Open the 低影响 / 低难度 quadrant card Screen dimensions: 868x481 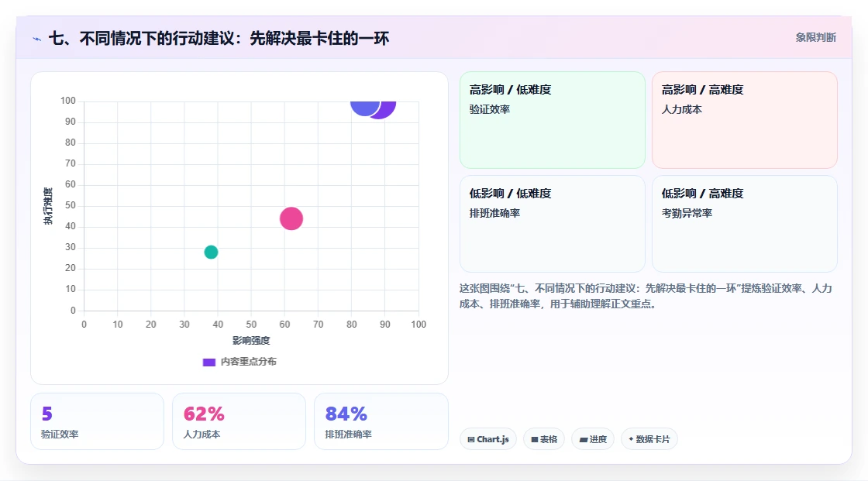tap(553, 224)
